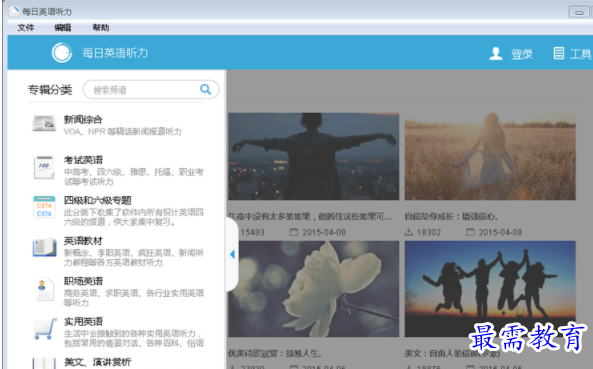This screenshot has width=593, height=369.
Task: Open the 编辑 menu
Action: [63, 28]
